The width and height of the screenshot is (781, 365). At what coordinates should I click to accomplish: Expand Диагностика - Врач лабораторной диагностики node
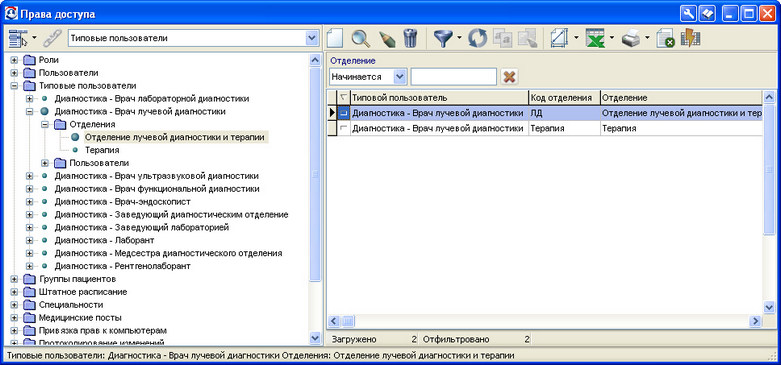pyautogui.click(x=29, y=99)
